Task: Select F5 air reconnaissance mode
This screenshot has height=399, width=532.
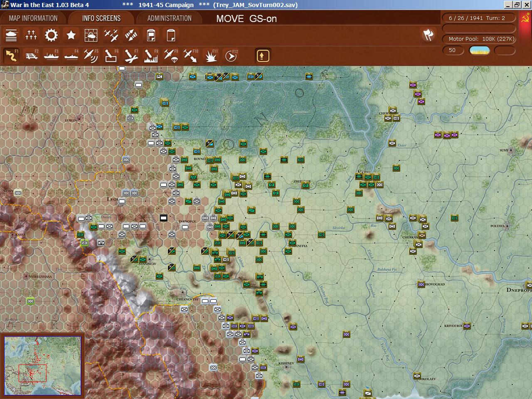Action: pos(91,56)
